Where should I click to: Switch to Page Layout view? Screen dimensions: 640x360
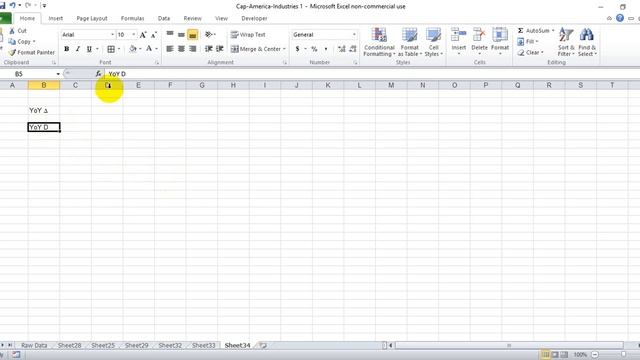pos(554,355)
